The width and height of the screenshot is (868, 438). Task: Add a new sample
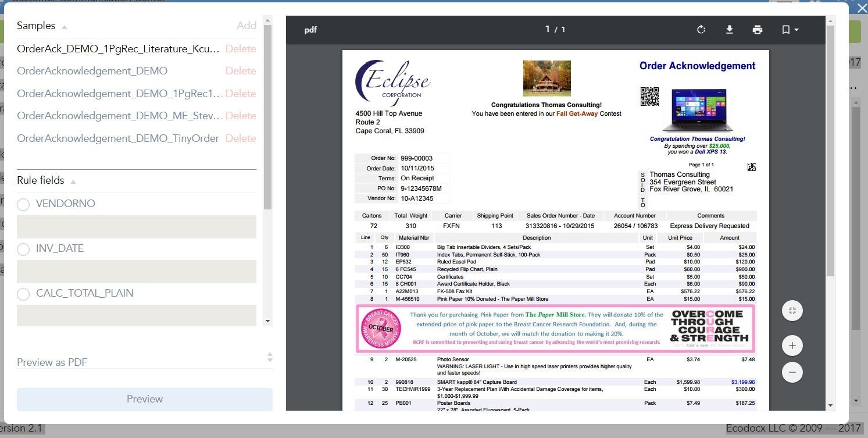coord(246,26)
